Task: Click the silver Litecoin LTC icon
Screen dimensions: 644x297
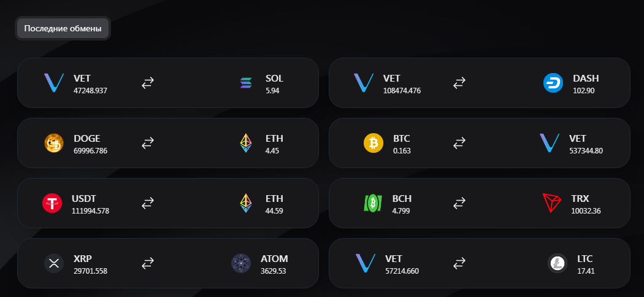Action: (x=558, y=263)
